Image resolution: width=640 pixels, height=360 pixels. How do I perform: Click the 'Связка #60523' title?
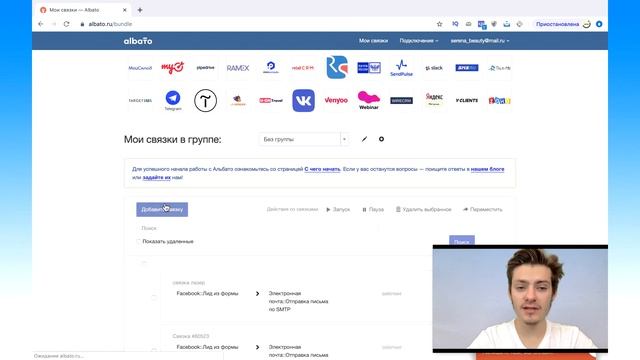[191, 336]
